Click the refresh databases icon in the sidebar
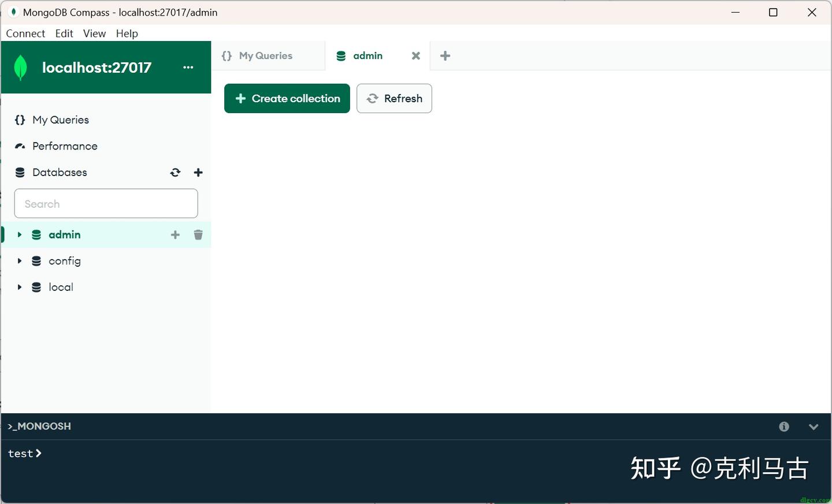The width and height of the screenshot is (832, 504). (x=175, y=172)
